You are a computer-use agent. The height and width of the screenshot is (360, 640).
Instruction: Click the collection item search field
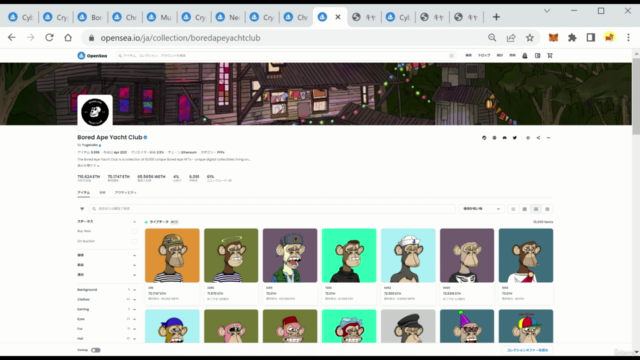272,209
